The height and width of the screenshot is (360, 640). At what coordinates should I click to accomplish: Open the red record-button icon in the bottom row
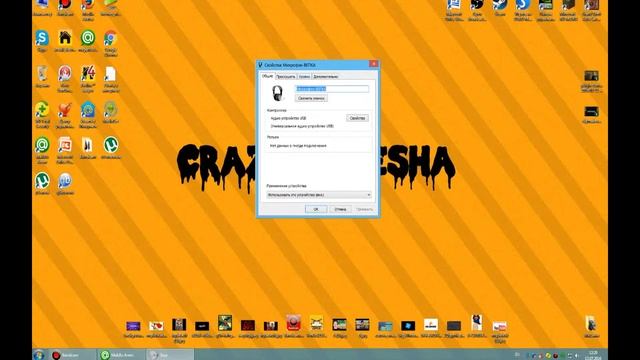[293, 322]
